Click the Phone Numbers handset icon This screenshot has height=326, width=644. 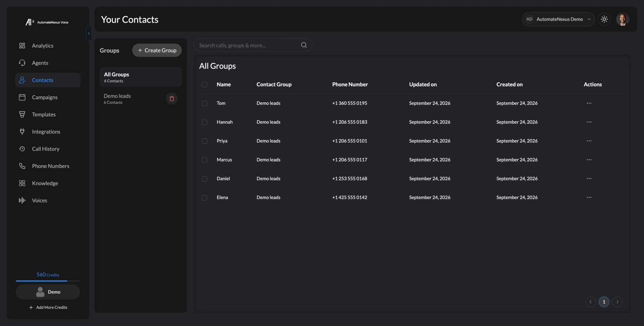[22, 166]
